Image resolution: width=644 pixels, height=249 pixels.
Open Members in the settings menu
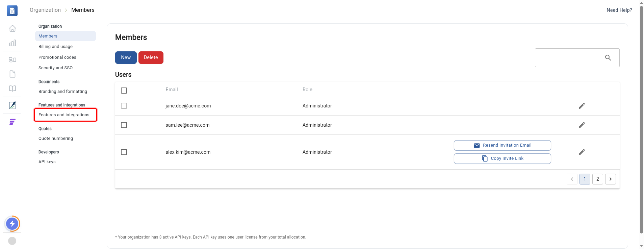66,36
